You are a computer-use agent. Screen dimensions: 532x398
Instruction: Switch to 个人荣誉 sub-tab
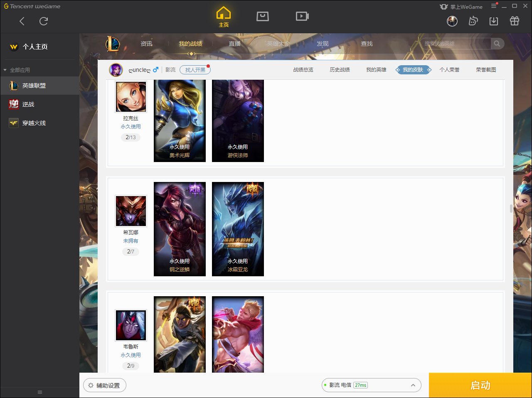(449, 70)
